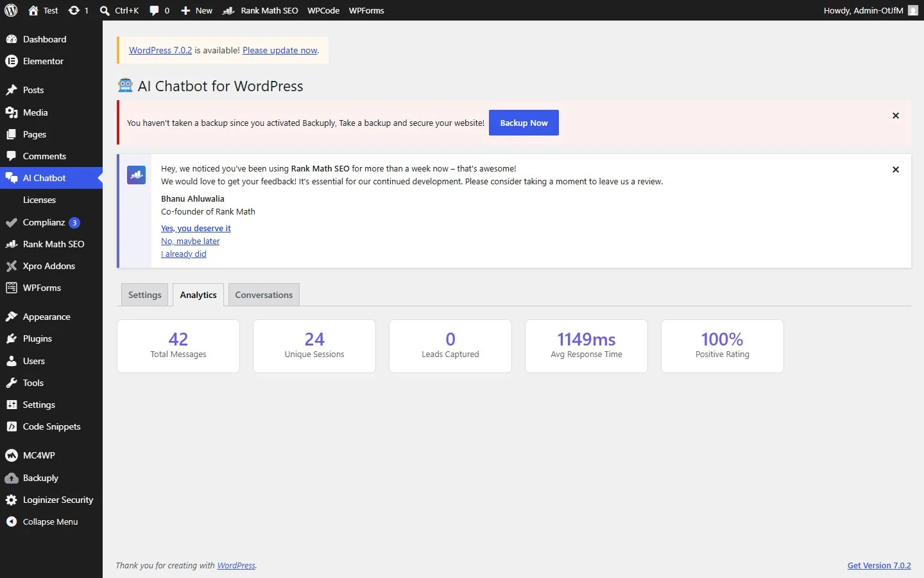Viewport: 924px width, 578px height.
Task: Click the Users icon in the sidebar
Action: (11, 361)
